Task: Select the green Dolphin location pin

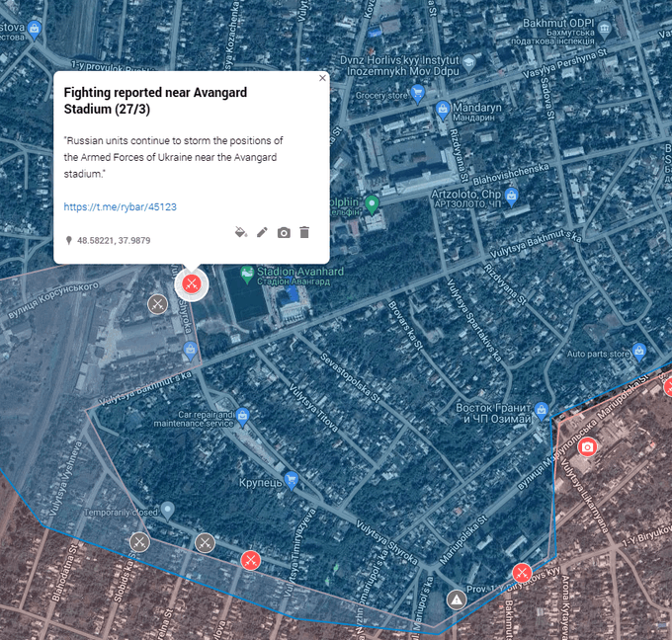Action: 372,204
